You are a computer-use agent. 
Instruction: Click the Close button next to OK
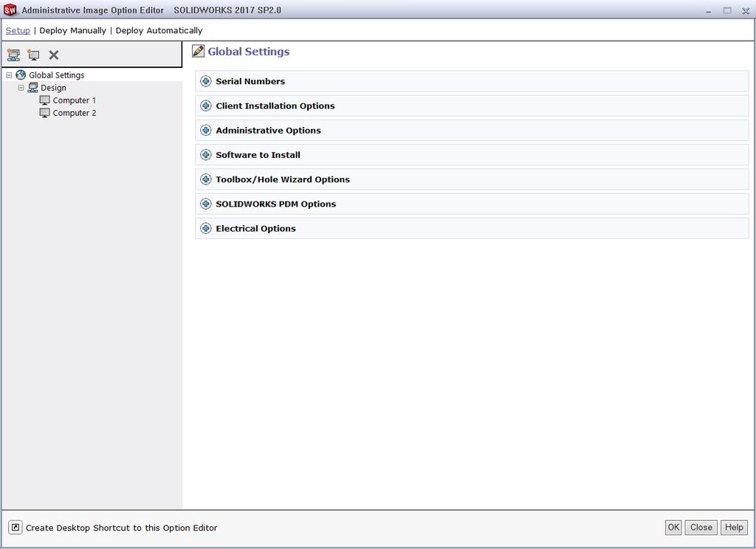point(701,528)
